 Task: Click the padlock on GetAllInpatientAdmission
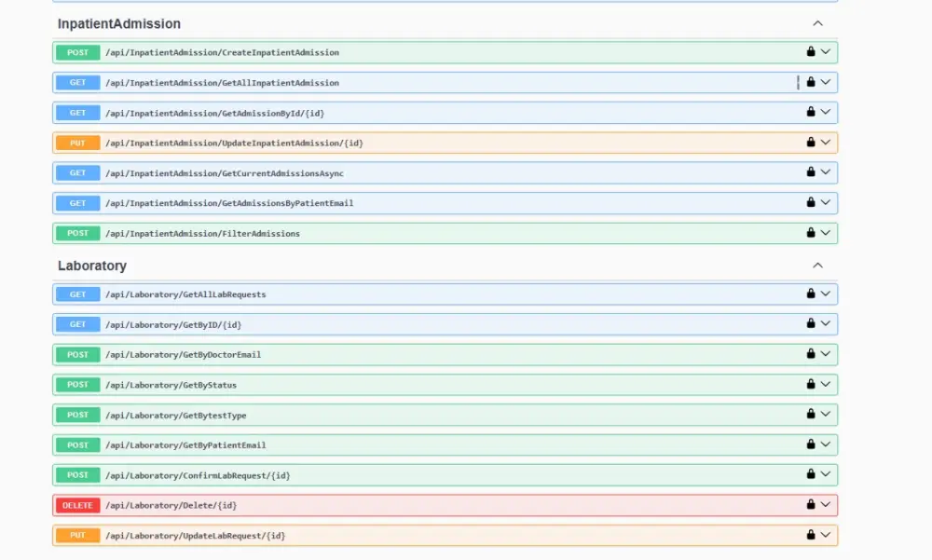[811, 82]
